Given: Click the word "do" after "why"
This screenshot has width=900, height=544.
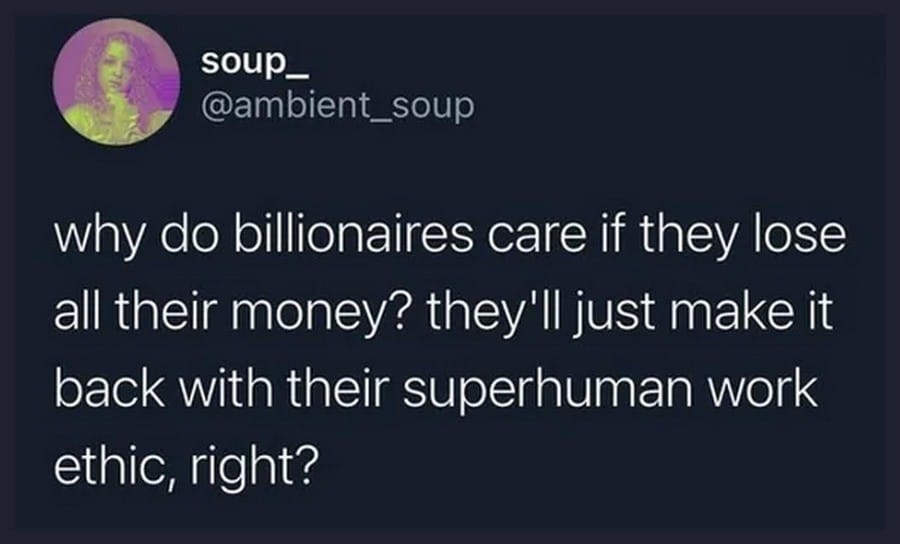Looking at the screenshot, I should pyautogui.click(x=189, y=235).
